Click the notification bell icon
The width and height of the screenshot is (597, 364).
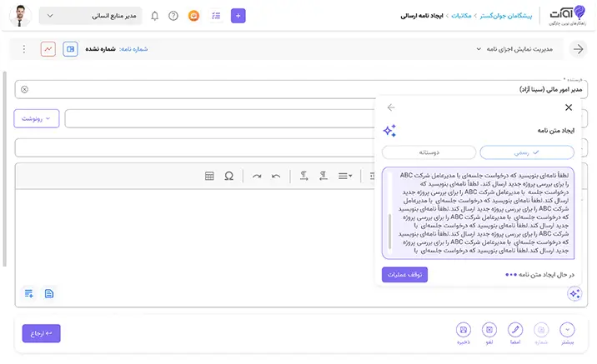154,16
